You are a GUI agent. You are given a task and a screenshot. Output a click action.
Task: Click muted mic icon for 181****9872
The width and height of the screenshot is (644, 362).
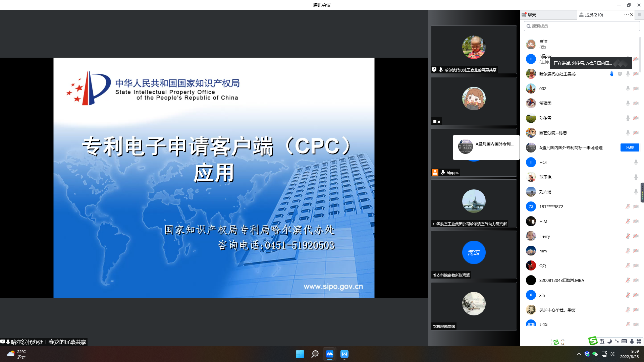(628, 206)
